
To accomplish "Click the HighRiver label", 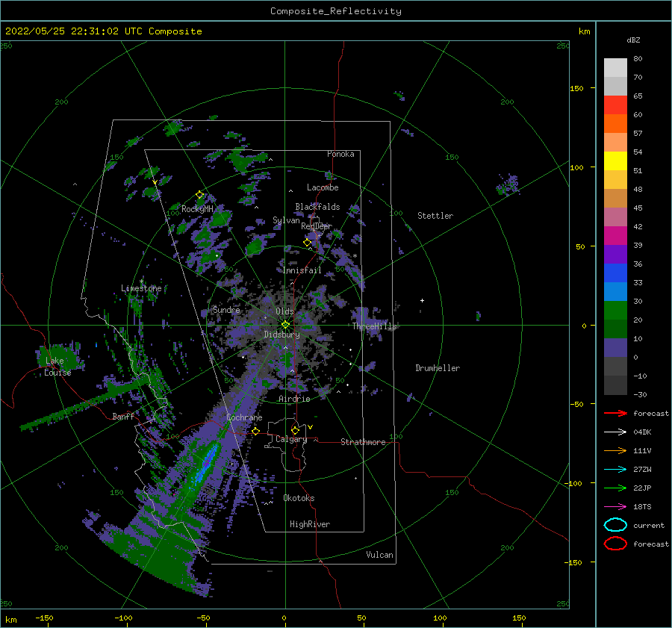I will coord(310,524).
